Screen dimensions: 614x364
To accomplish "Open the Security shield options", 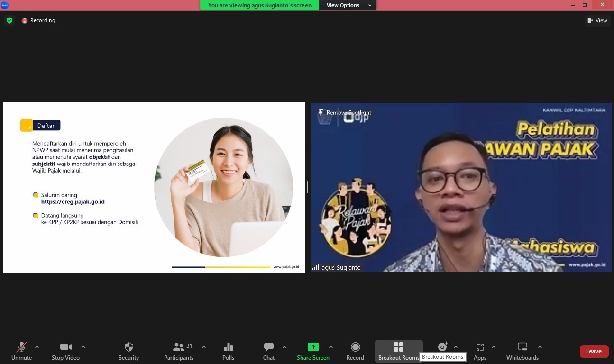I will click(x=128, y=351).
